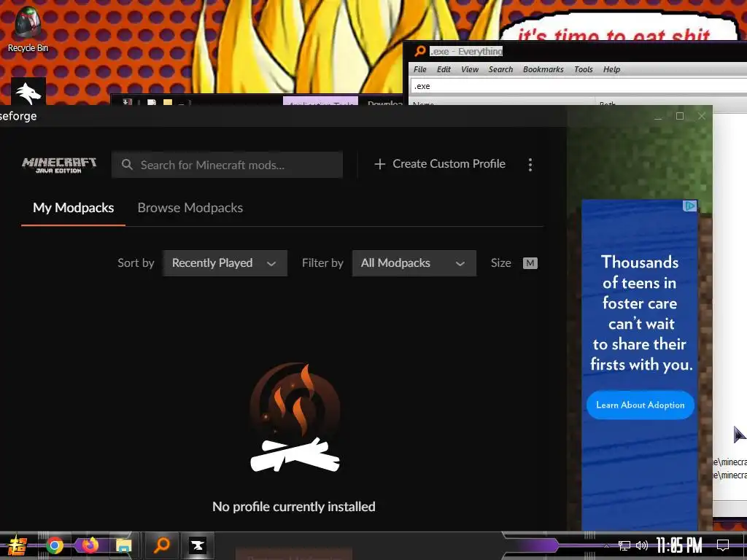
Task: Minimize the CurseForge window
Action: click(x=658, y=116)
